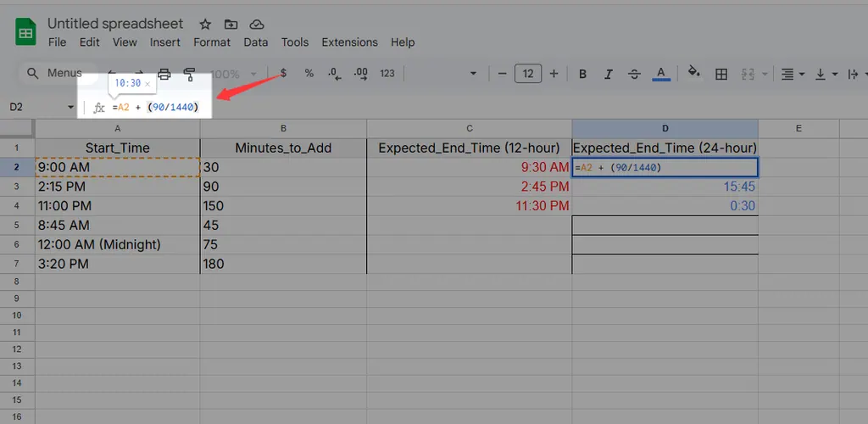Star the Untitled spreadsheet
Viewport: 868px width, 424px height.
tap(204, 24)
